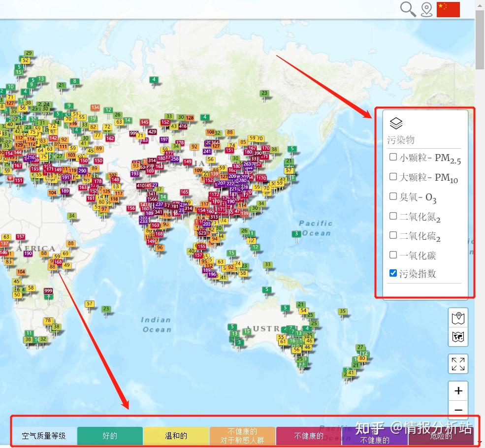
Task: Enable the 一氧化碳 checkbox
Action: (x=393, y=255)
